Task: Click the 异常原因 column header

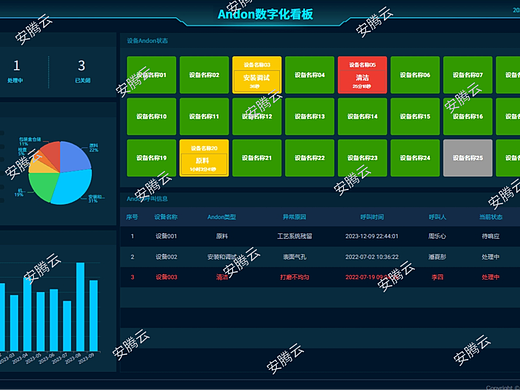Action: tap(295, 217)
